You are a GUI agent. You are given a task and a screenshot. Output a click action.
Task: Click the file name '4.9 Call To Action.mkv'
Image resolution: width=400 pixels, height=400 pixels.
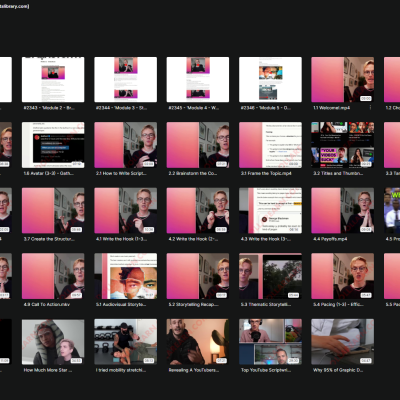click(x=47, y=304)
